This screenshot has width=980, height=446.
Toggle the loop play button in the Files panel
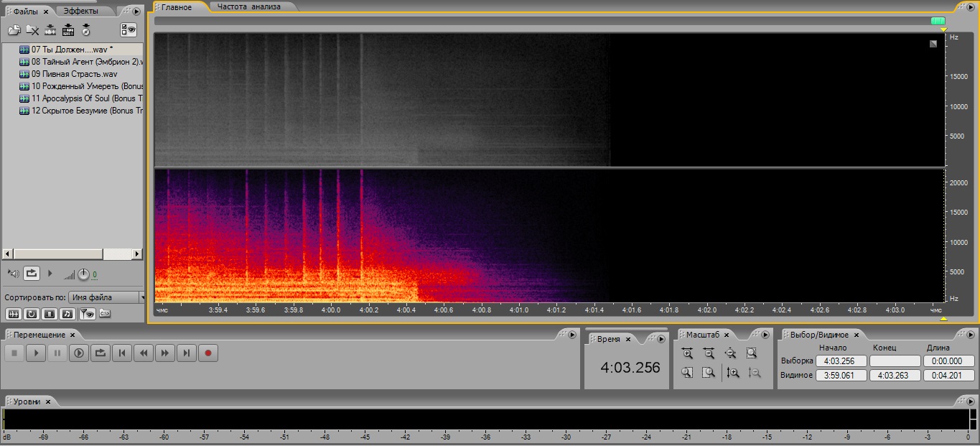32,273
